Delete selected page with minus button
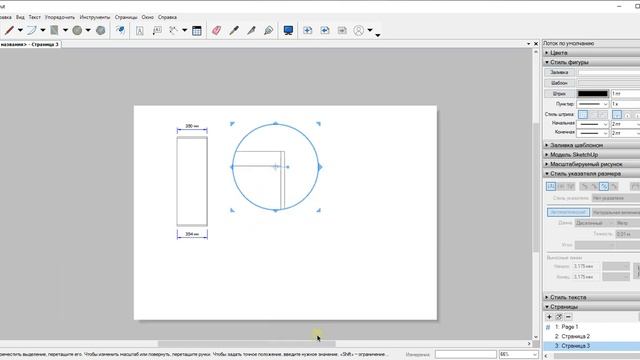640x360 pixels. click(568, 317)
